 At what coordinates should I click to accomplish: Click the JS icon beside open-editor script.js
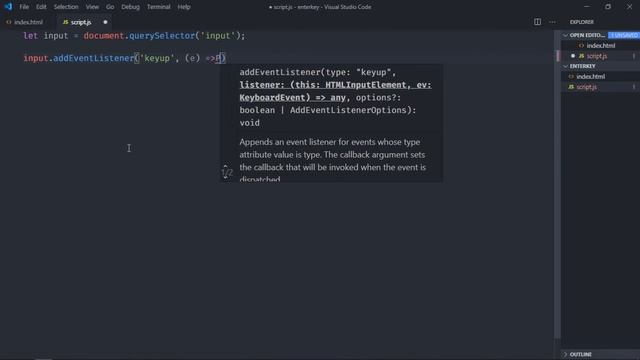(581, 56)
